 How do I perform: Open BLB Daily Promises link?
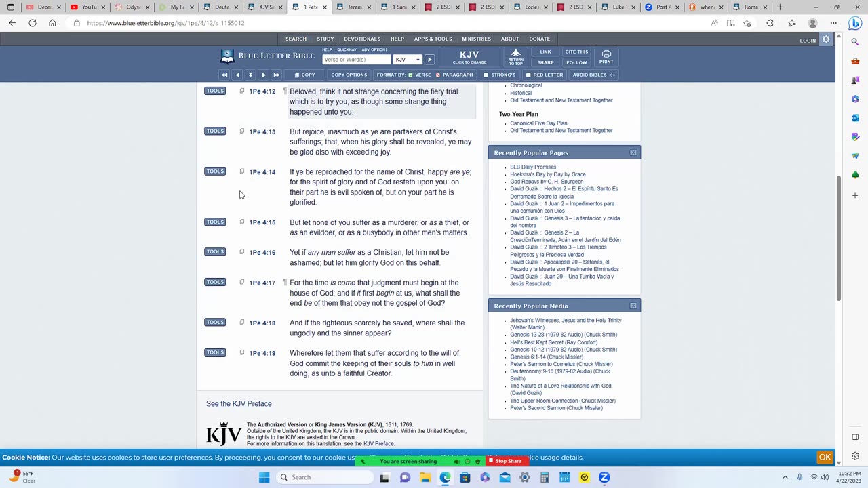[533, 167]
